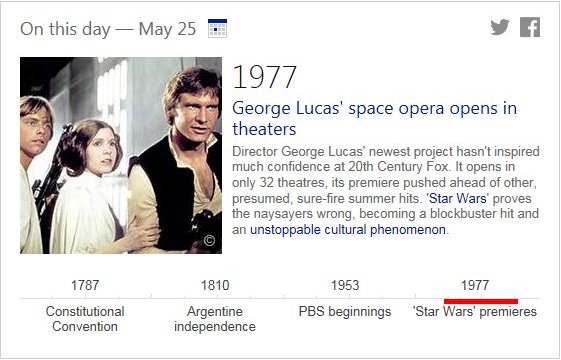Screen dimensions: 561x360
Task: Open 'George Lucas' space opera opens in theaters' headline
Action: pyautogui.click(x=374, y=118)
